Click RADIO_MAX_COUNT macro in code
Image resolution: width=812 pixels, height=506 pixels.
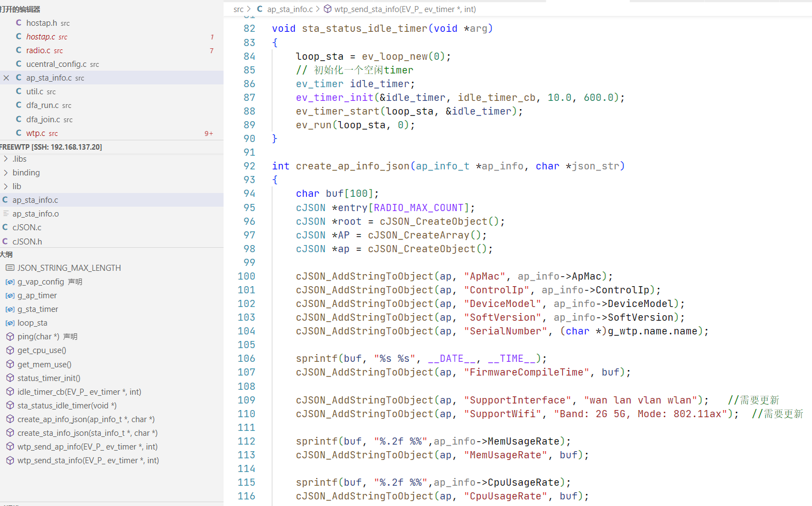pos(419,208)
